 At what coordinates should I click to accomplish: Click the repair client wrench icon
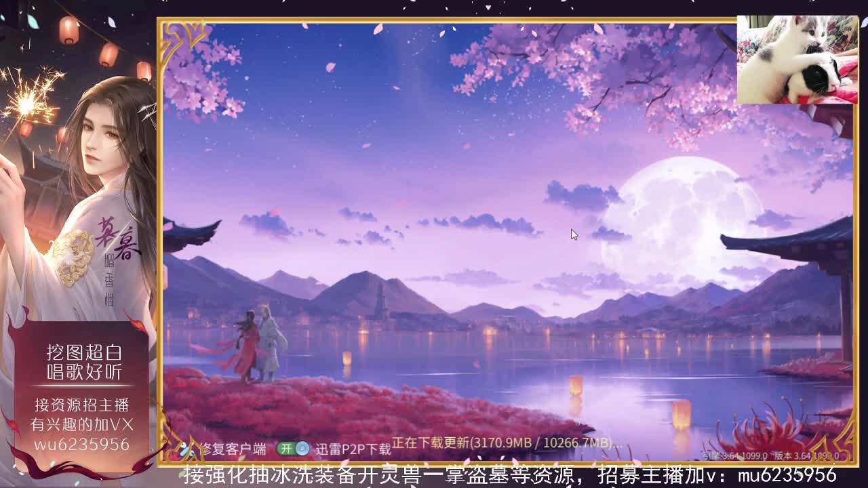(x=187, y=449)
